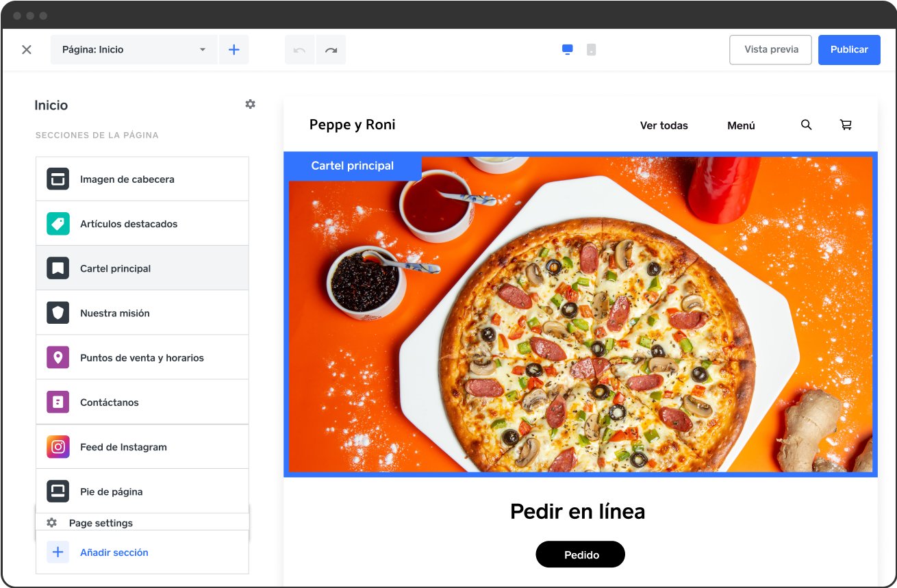The width and height of the screenshot is (897, 588).
Task: Select 'Menú' in the site navigation
Action: click(x=741, y=125)
